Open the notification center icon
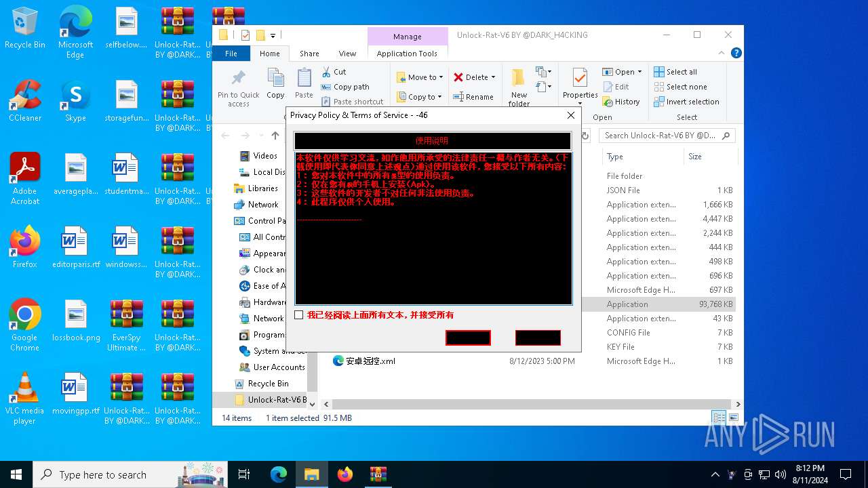This screenshot has height=488, width=868. [x=846, y=474]
